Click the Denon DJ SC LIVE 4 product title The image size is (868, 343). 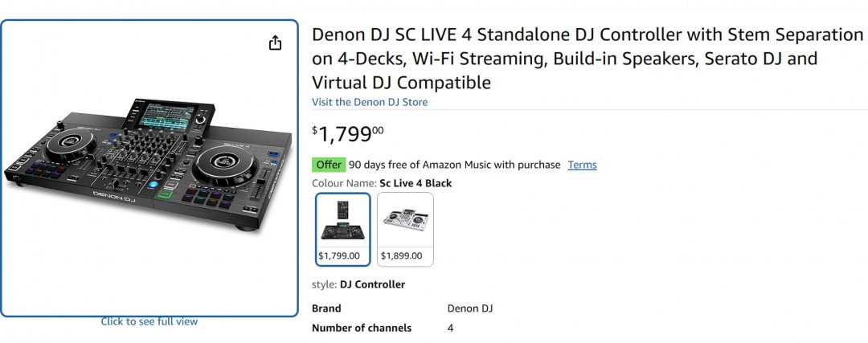point(587,59)
